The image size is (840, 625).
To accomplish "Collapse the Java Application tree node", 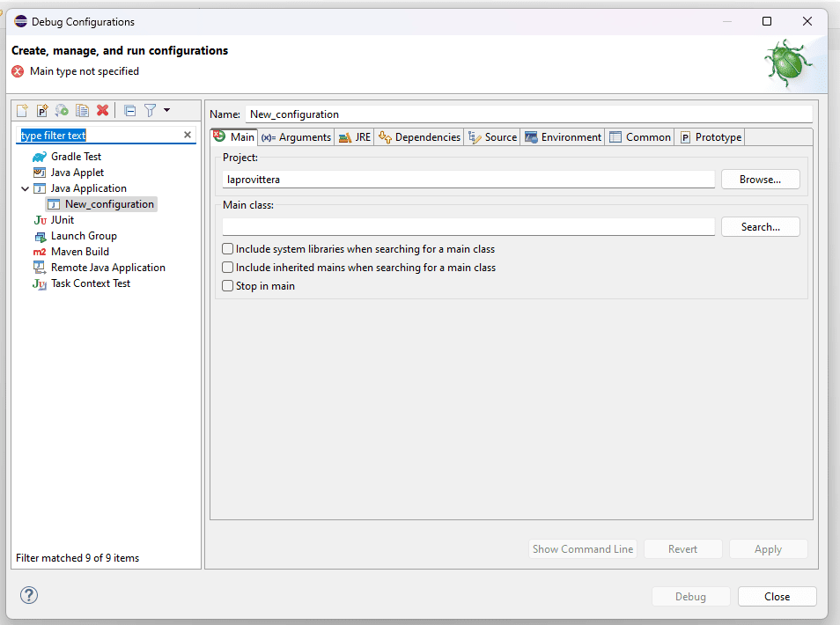I will (x=25, y=188).
